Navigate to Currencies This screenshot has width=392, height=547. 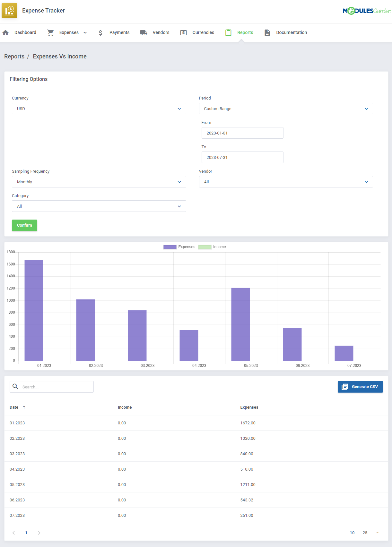203,32
